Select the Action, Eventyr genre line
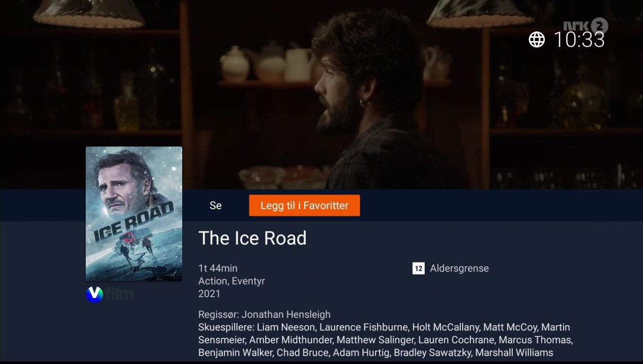643x364 pixels. 231,281
